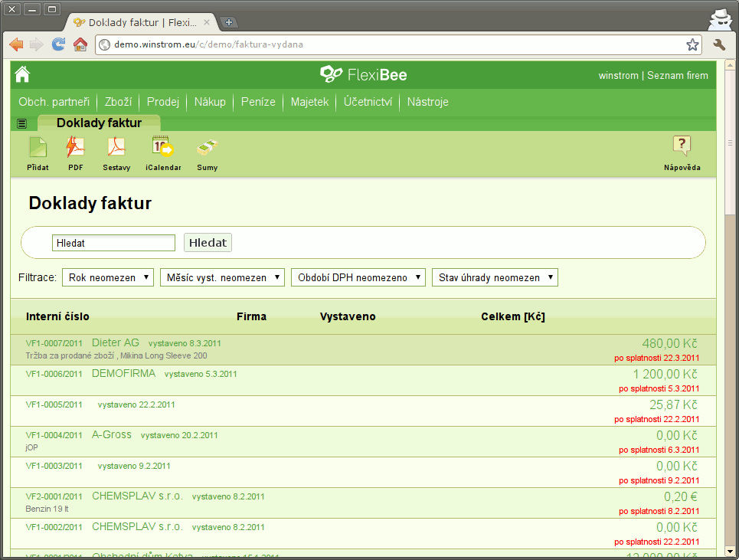Click the iCalendar export icon
Viewport: 739px width, 560px height.
pyautogui.click(x=163, y=146)
